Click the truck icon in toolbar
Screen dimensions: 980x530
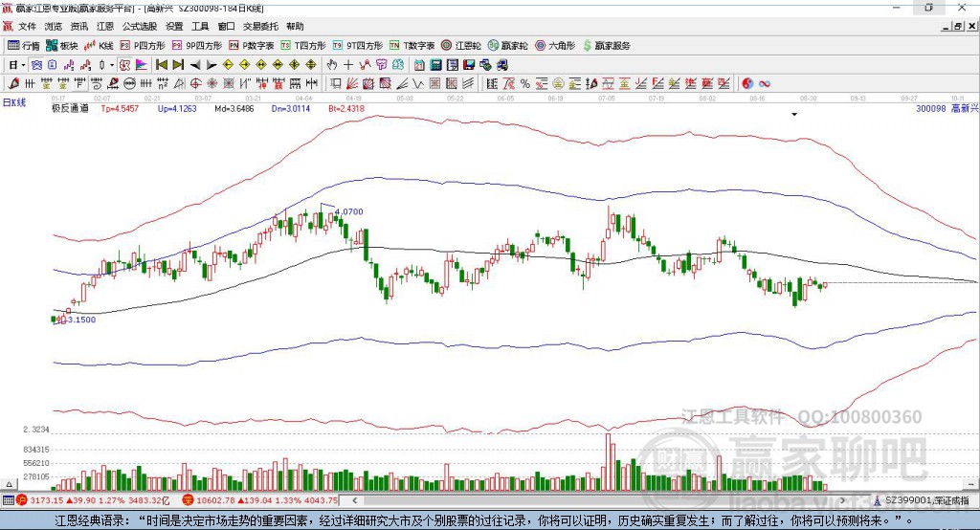[x=501, y=65]
